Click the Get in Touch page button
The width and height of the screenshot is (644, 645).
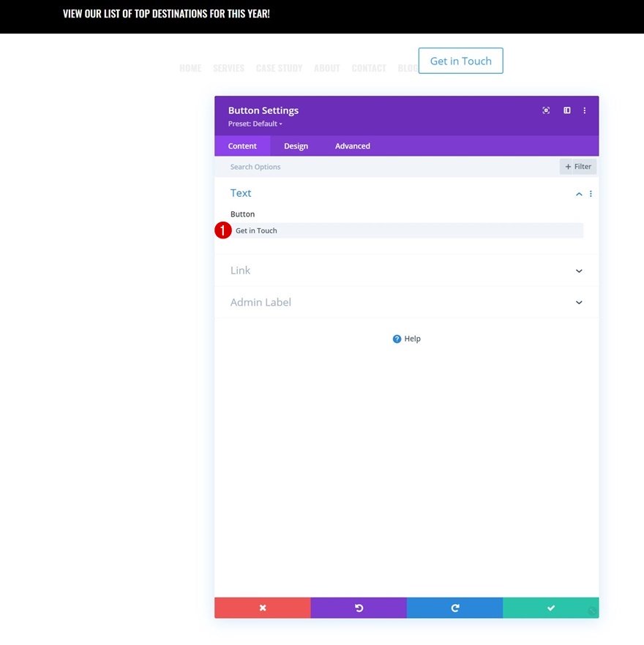pos(461,61)
